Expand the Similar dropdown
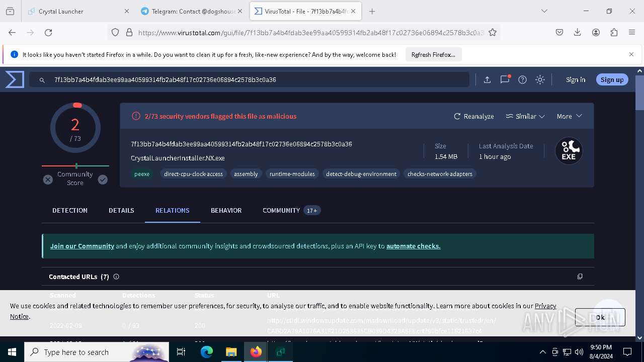 click(x=525, y=116)
